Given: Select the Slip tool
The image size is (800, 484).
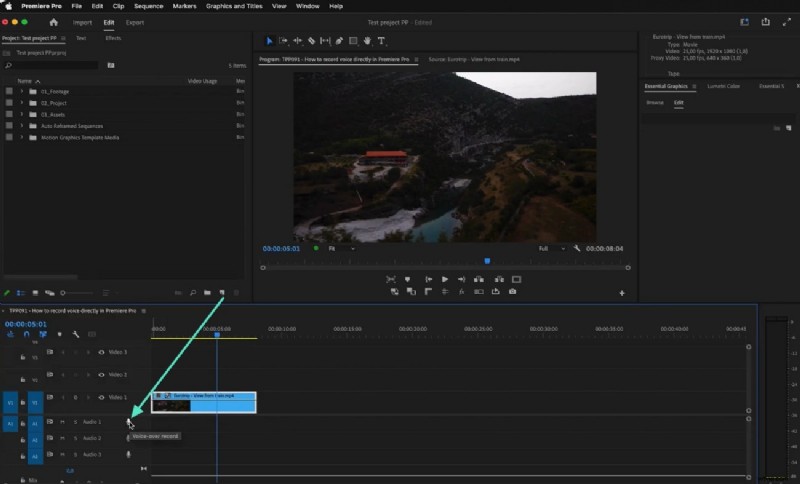Looking at the screenshot, I should (325, 41).
